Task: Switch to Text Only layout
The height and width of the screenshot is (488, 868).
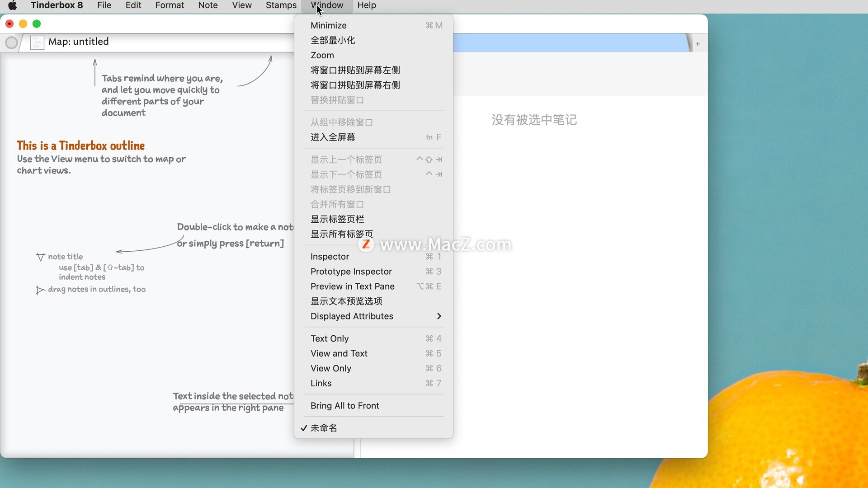Action: click(x=373, y=338)
